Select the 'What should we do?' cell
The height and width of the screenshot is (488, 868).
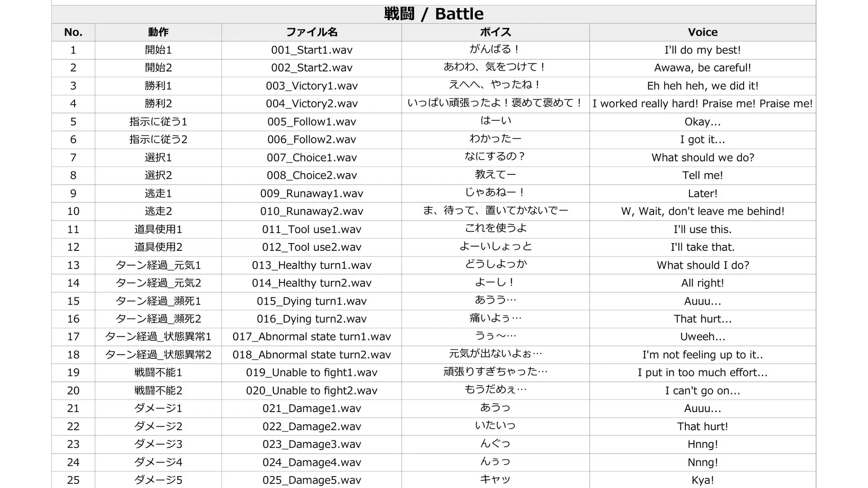pyautogui.click(x=703, y=158)
